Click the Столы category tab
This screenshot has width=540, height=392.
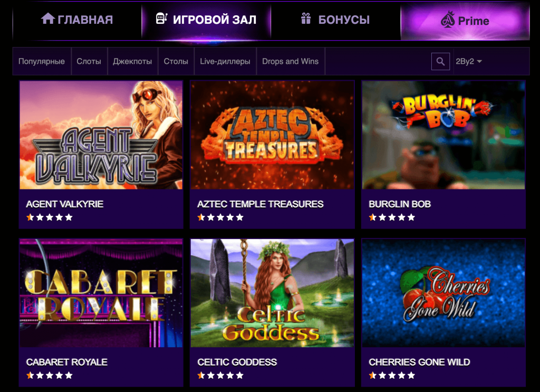click(176, 61)
